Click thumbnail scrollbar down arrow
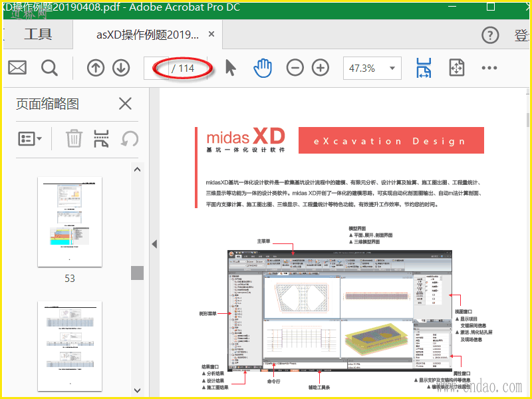This screenshot has width=532, height=399. (x=137, y=390)
